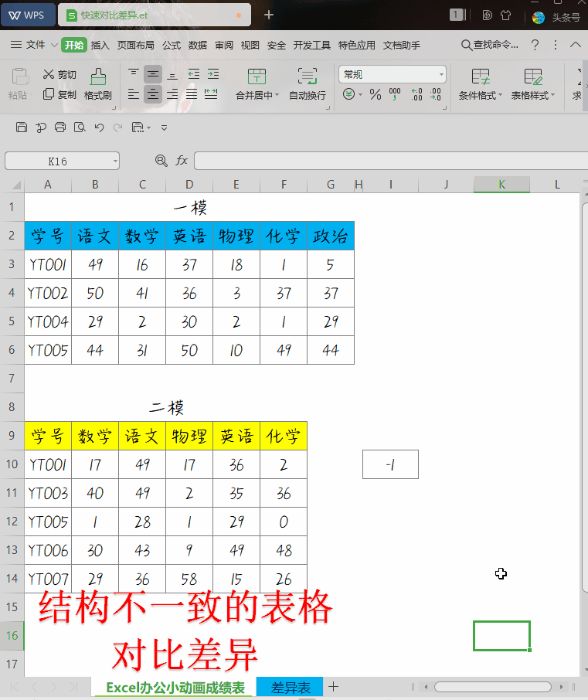Align text to bottom
The image size is (588, 700).
pos(172,74)
